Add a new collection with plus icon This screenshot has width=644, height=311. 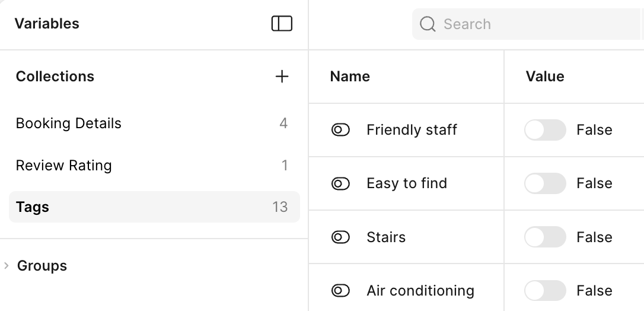tap(282, 77)
